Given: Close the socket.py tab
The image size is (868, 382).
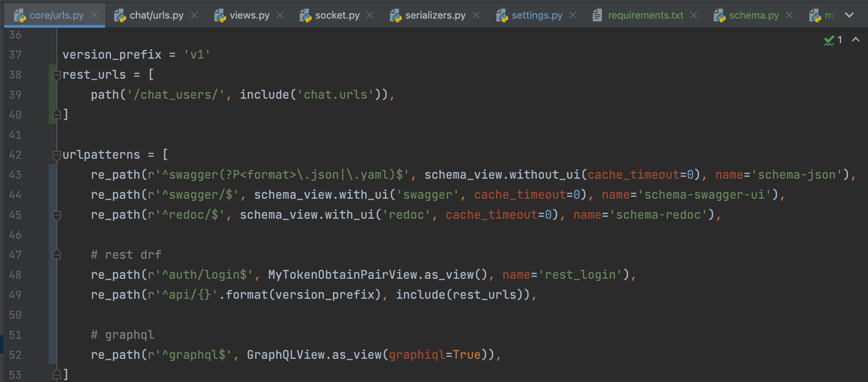Looking at the screenshot, I should 370,15.
